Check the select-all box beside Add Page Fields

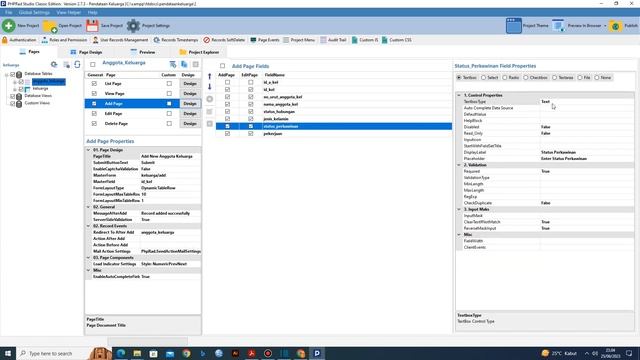(x=222, y=66)
